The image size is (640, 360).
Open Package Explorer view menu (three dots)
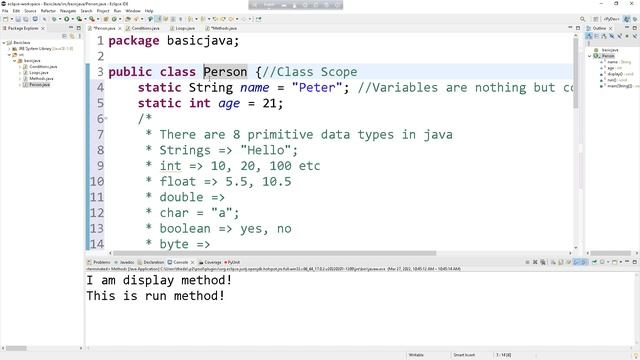point(80,36)
